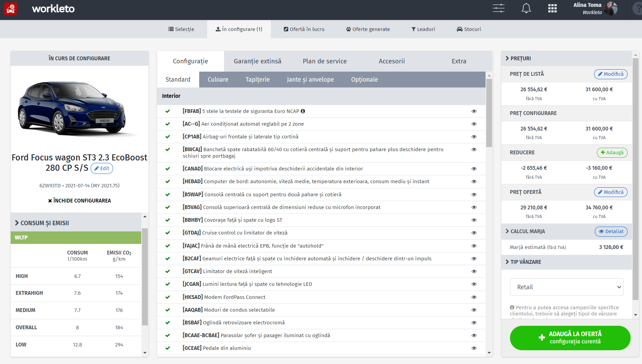Click Alina Toma's profile avatar

[610, 9]
